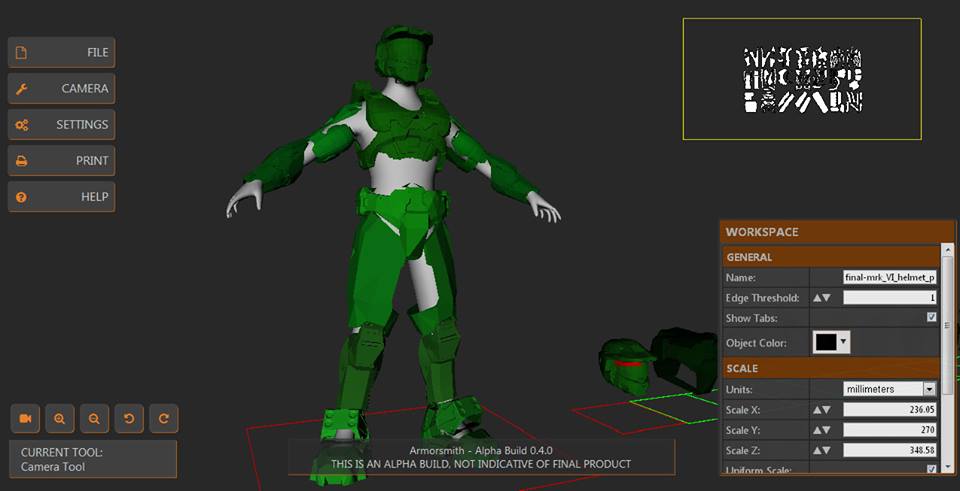Click the Edge Threshold value field
Screen dimensions: 960x491
point(890,298)
